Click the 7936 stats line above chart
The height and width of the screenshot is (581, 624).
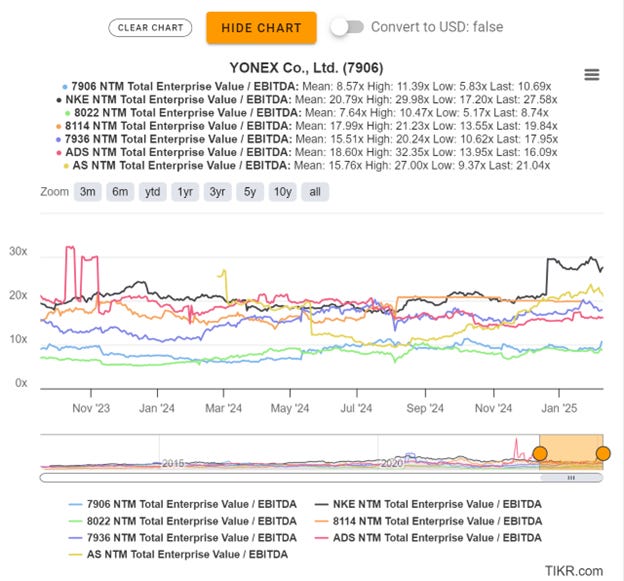click(306, 139)
